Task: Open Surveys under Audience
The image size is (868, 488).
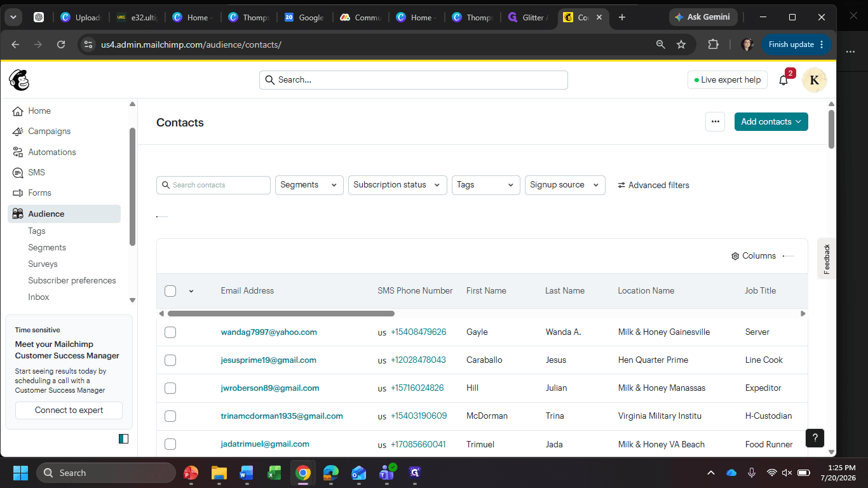Action: (43, 264)
